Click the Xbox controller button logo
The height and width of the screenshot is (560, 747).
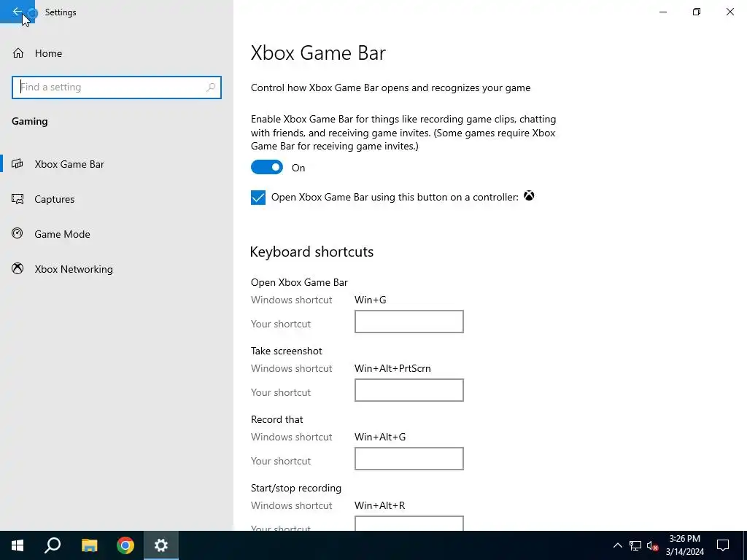[x=529, y=195]
